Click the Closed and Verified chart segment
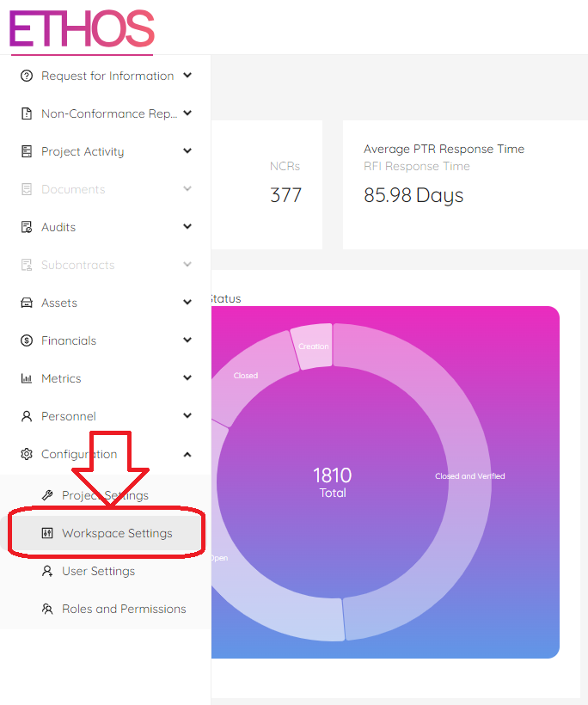Screen dimensions: 588x705 [x=469, y=476]
